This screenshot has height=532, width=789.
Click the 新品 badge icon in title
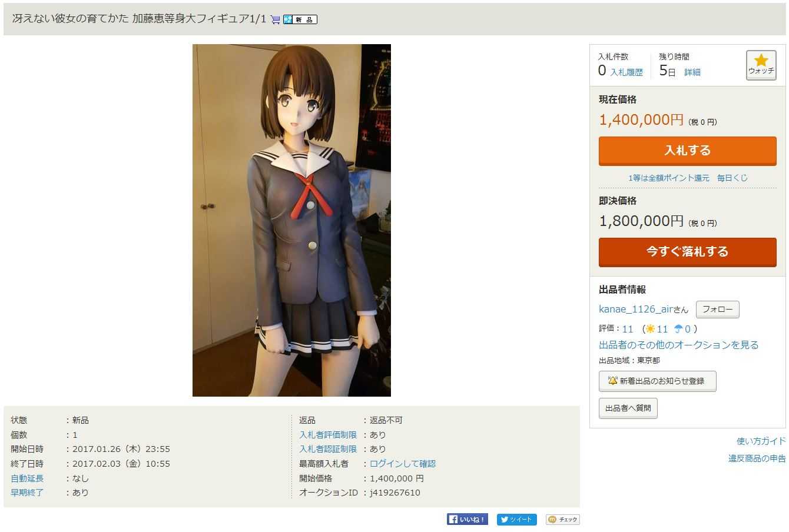tap(300, 19)
